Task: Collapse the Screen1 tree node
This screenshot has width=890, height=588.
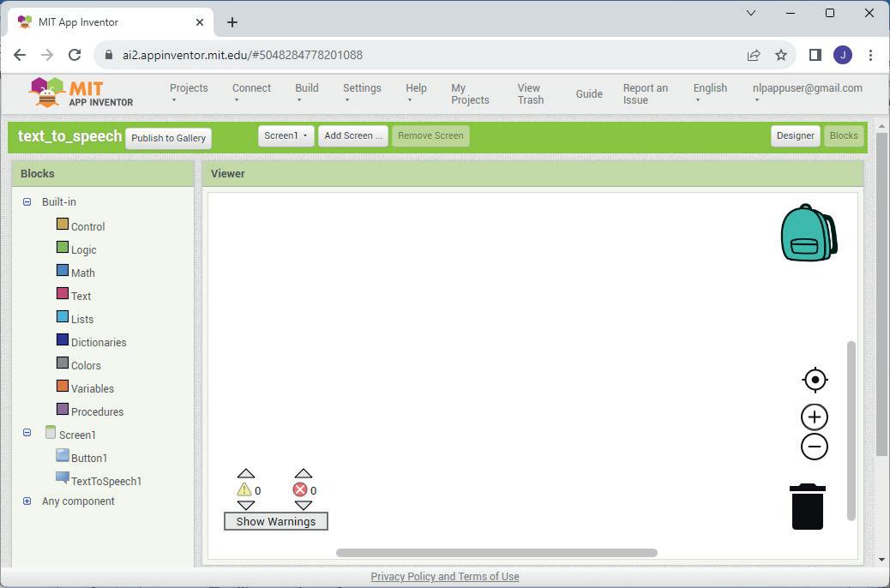Action: tap(27, 433)
